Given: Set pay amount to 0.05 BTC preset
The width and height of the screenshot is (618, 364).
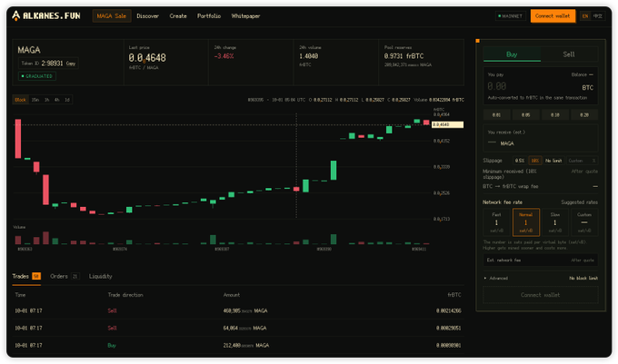Looking at the screenshot, I should point(526,115).
